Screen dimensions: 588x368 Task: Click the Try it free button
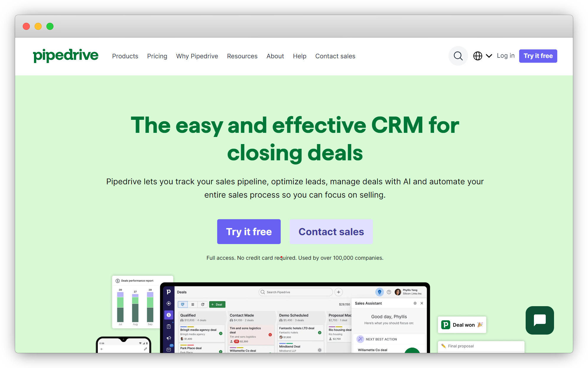pyautogui.click(x=248, y=232)
